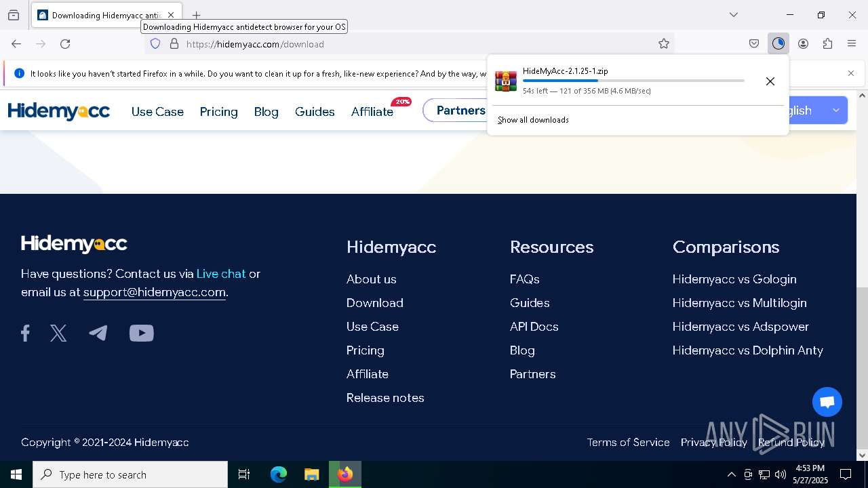The image size is (868, 488).
Task: Open Pricing footer link
Action: [x=366, y=350]
